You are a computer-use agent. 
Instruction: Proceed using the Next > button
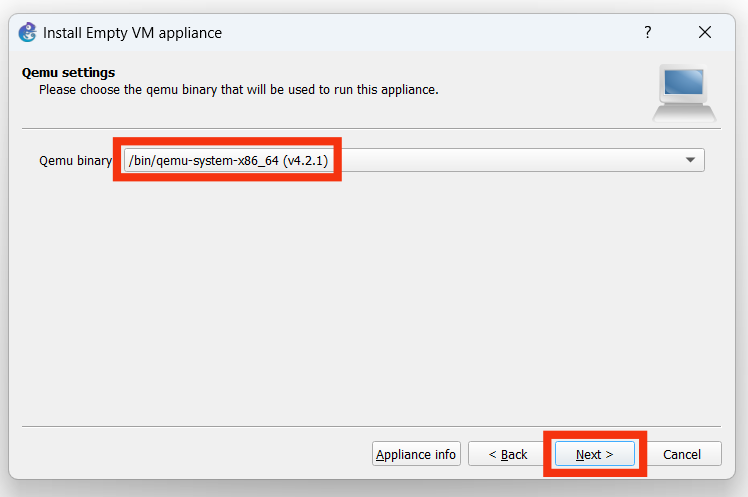(x=594, y=454)
